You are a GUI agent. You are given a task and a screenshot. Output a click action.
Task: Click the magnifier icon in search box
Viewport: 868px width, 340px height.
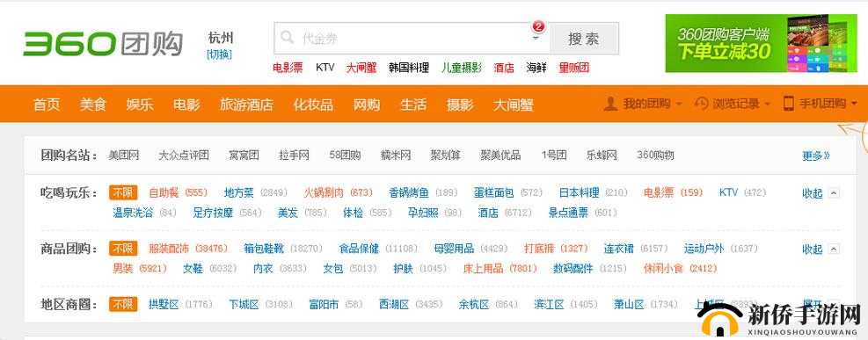pyautogui.click(x=287, y=38)
